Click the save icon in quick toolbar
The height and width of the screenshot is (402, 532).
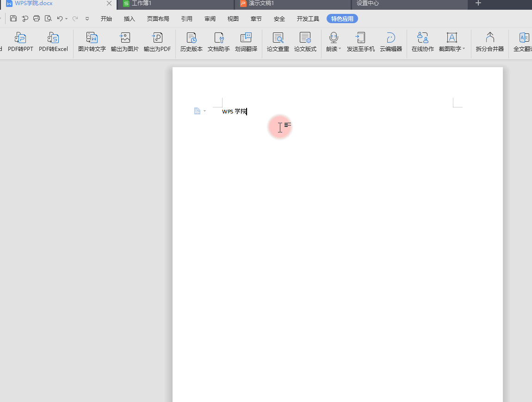(x=13, y=19)
